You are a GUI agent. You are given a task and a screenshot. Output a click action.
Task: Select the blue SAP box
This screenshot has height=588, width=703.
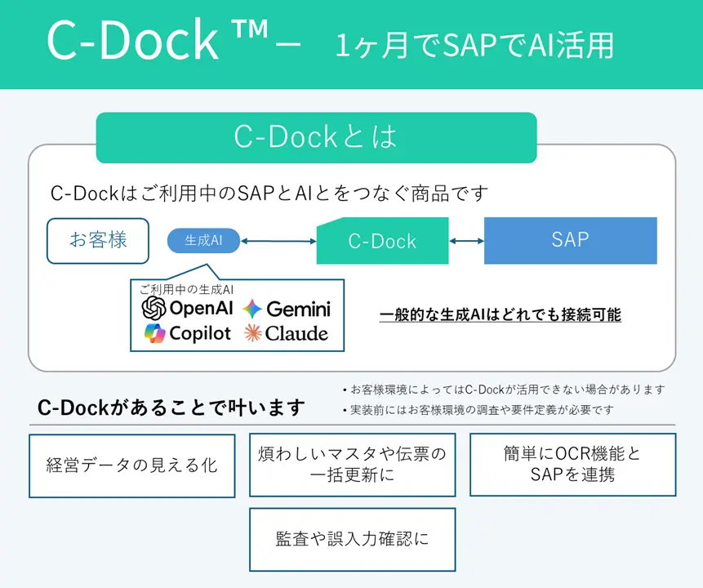tap(570, 240)
